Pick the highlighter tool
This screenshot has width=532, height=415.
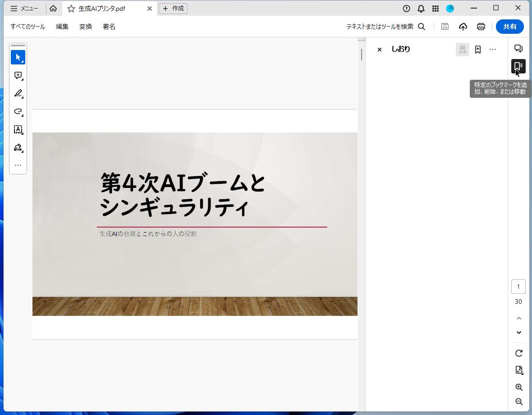18,93
